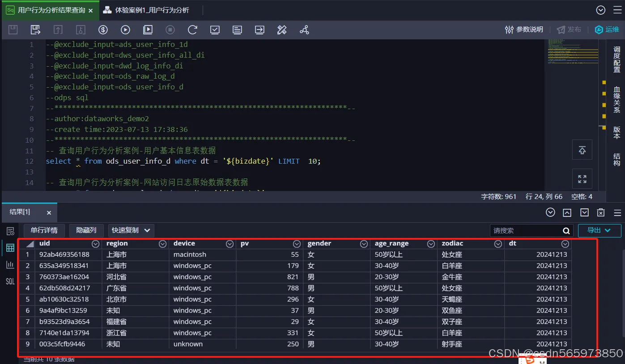Screen dimensions: 625x364
Task: Open the uid column filter dropdown
Action: (x=95, y=243)
